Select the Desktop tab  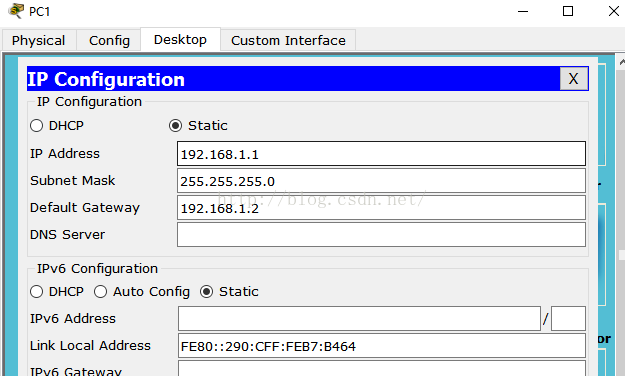click(180, 39)
